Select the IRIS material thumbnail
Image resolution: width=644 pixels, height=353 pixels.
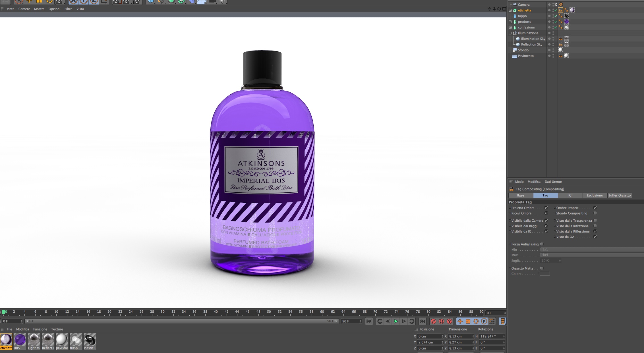[x=20, y=340]
